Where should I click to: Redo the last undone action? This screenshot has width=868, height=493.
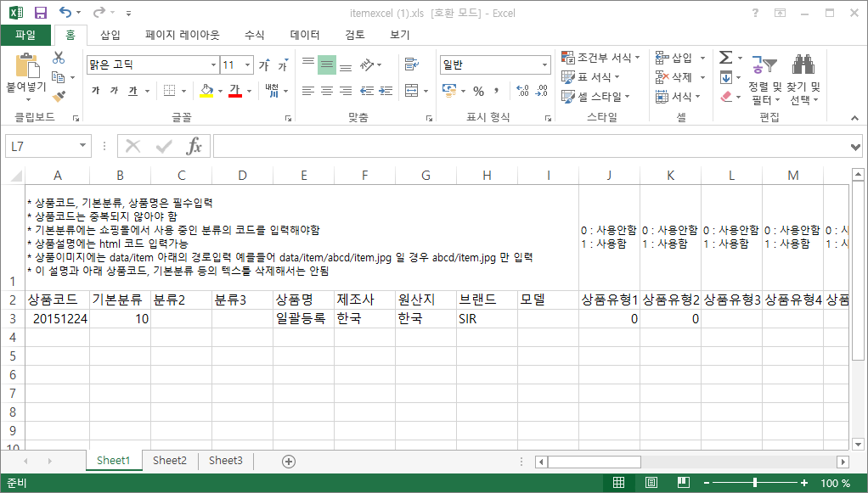pos(99,12)
